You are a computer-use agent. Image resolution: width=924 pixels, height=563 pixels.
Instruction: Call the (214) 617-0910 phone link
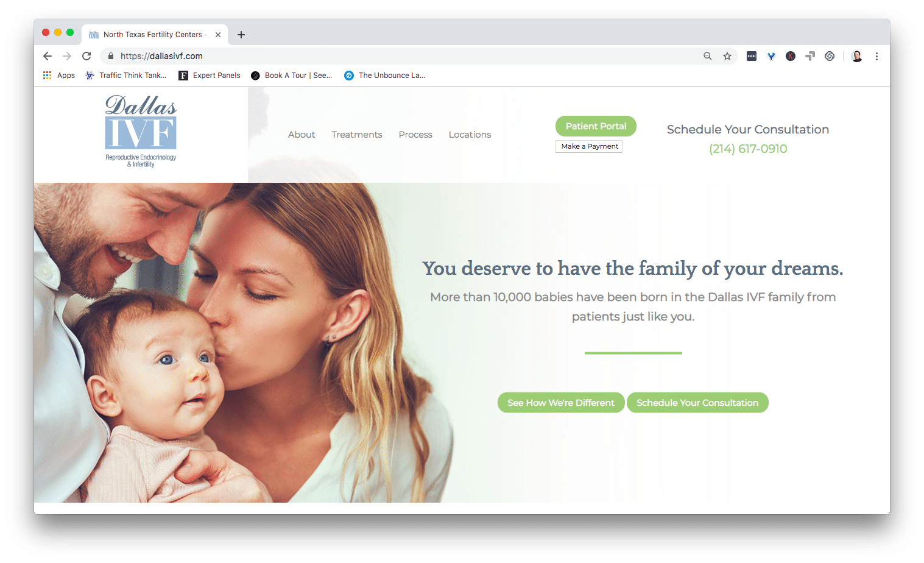coord(748,149)
